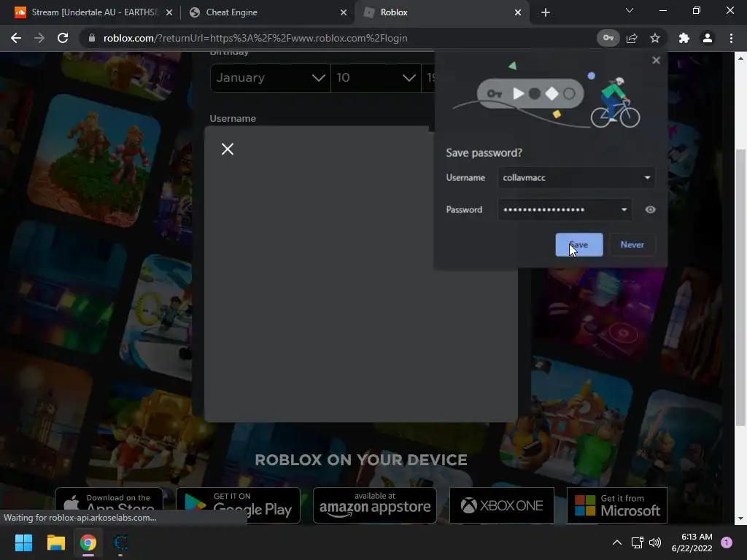Click the browser back arrow
Viewport: 747px width, 560px height.
point(16,38)
